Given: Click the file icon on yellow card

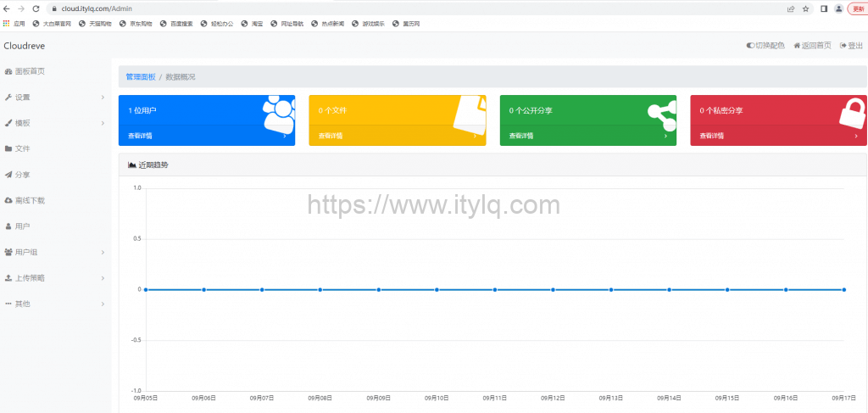Looking at the screenshot, I should (470, 114).
